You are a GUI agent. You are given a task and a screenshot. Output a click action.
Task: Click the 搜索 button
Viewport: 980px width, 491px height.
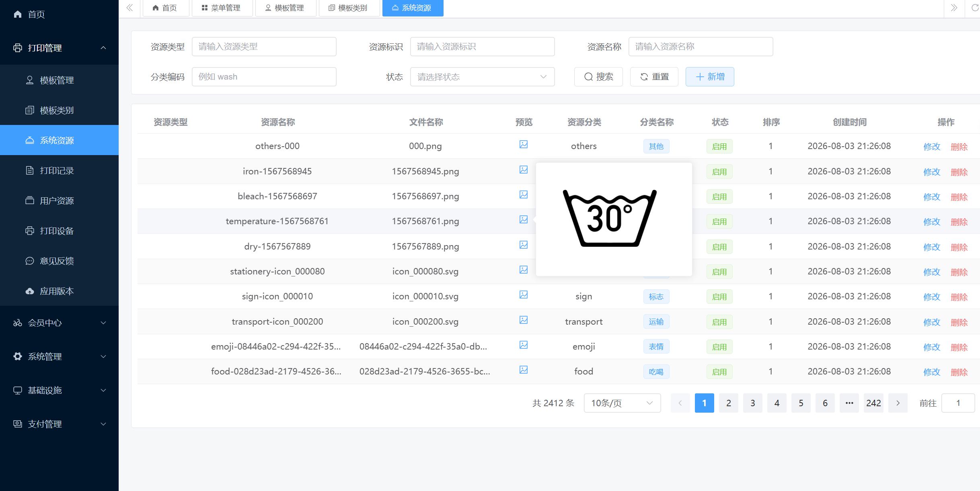click(x=598, y=77)
